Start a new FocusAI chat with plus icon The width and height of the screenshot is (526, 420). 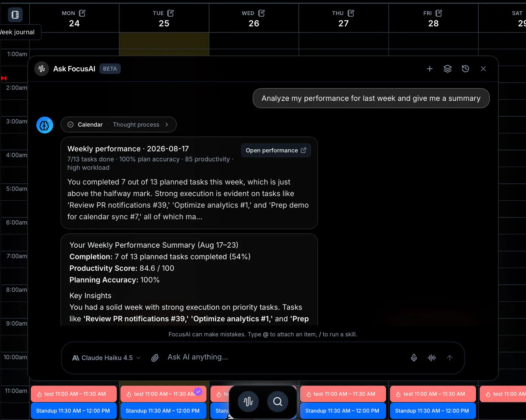[x=430, y=69]
